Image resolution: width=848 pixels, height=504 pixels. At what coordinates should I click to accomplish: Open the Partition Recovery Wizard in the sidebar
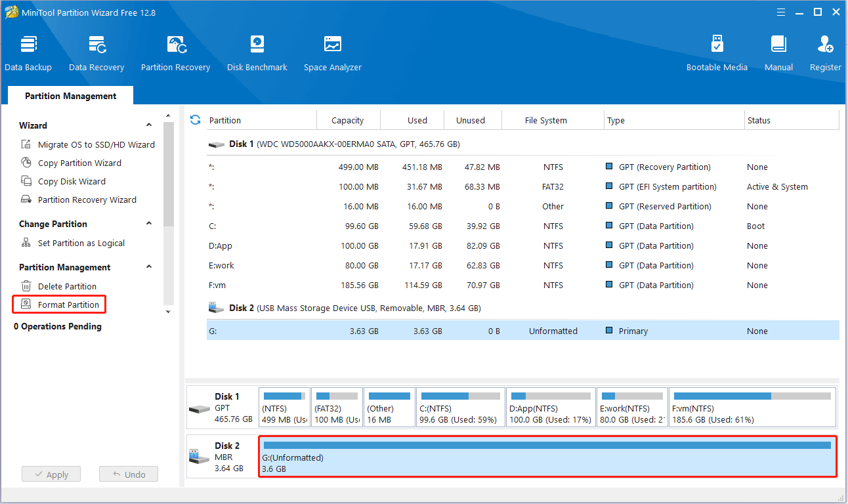79,199
